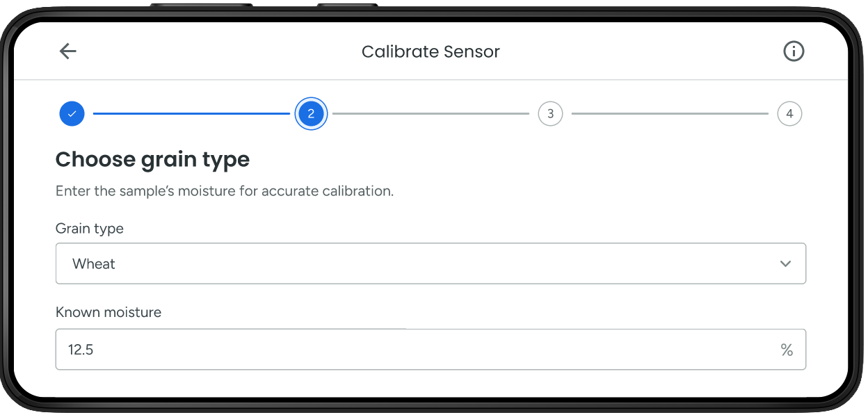Click the Known moisture field label
The height and width of the screenshot is (415, 868).
(x=108, y=312)
